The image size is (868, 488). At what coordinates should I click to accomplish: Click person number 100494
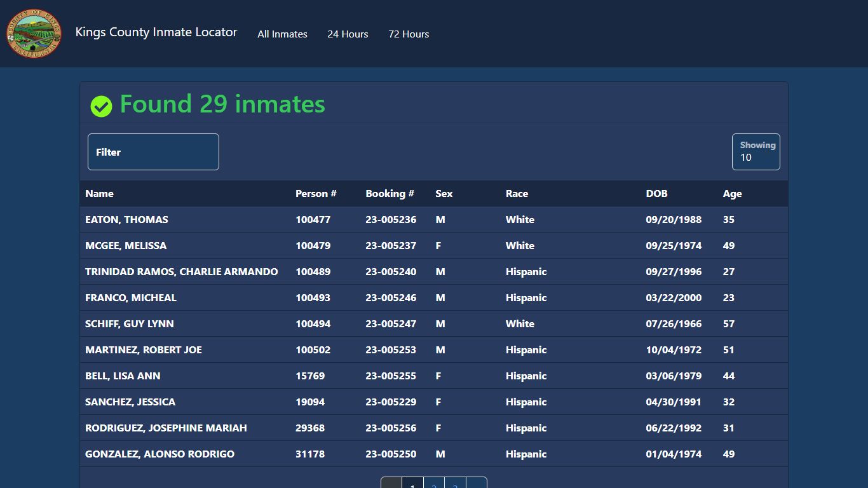coord(313,324)
